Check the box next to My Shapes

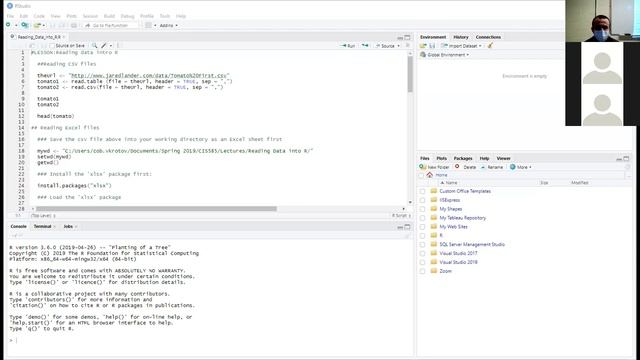click(x=422, y=209)
